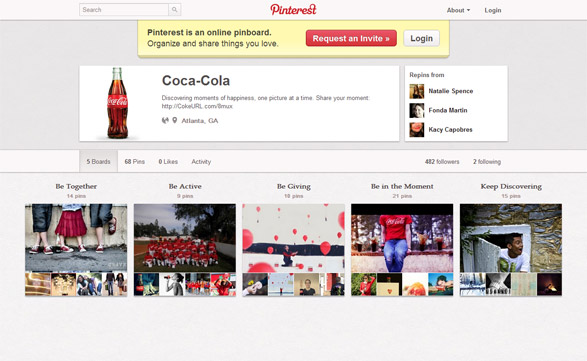Expand the About dropdown menu

click(x=458, y=10)
